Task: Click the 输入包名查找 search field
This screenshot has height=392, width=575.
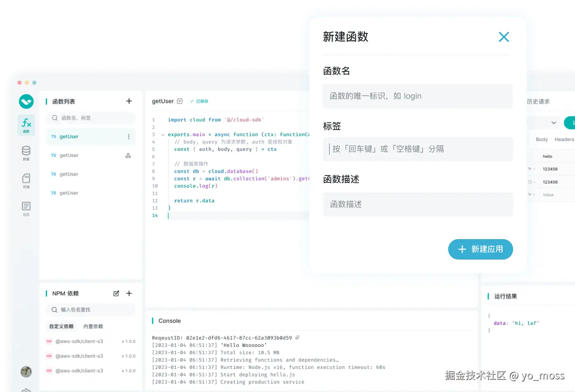Action: pyautogui.click(x=91, y=310)
